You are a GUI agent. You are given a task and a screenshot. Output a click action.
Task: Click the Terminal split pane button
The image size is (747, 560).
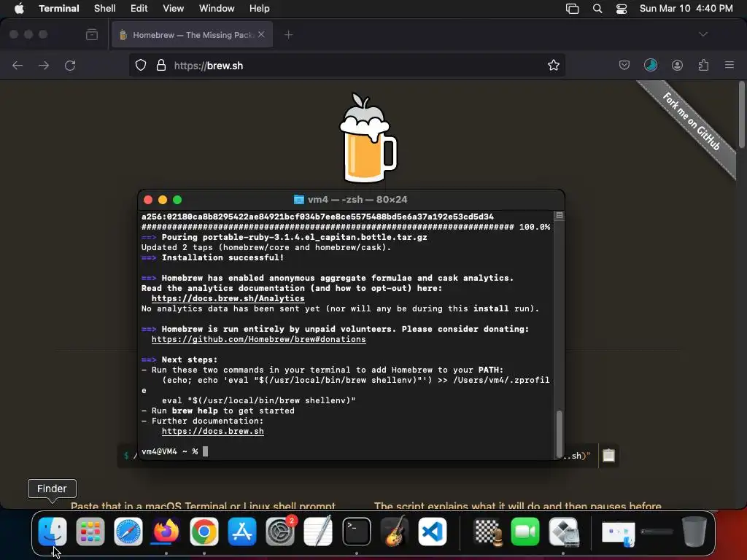560,216
